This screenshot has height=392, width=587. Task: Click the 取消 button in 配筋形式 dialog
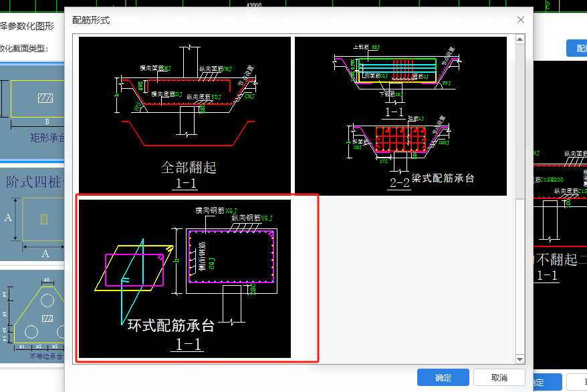click(x=499, y=377)
